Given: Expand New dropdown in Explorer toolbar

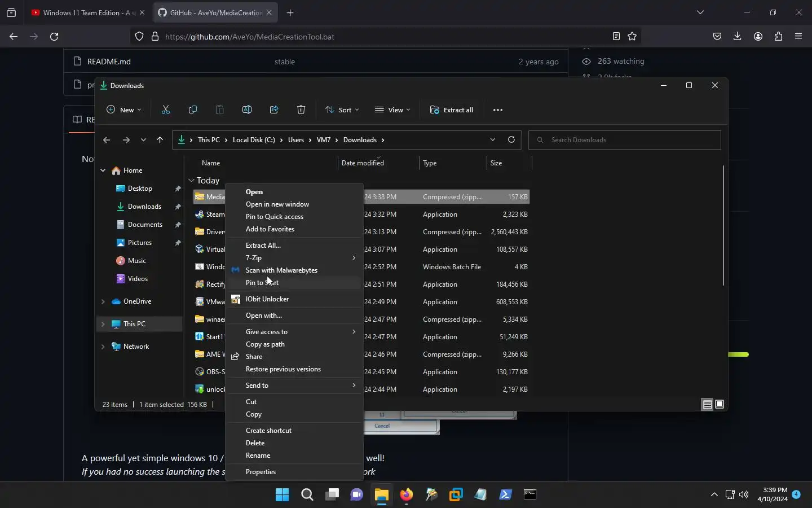Looking at the screenshot, I should pyautogui.click(x=124, y=110).
